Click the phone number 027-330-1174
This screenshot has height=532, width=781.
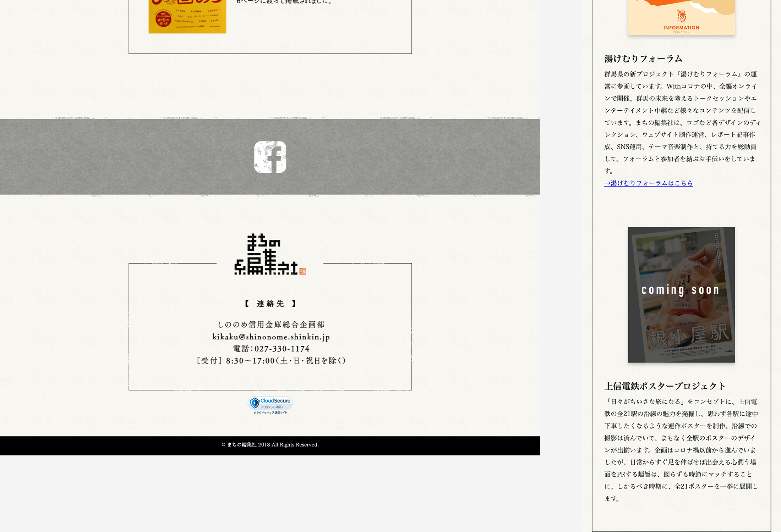click(282, 349)
